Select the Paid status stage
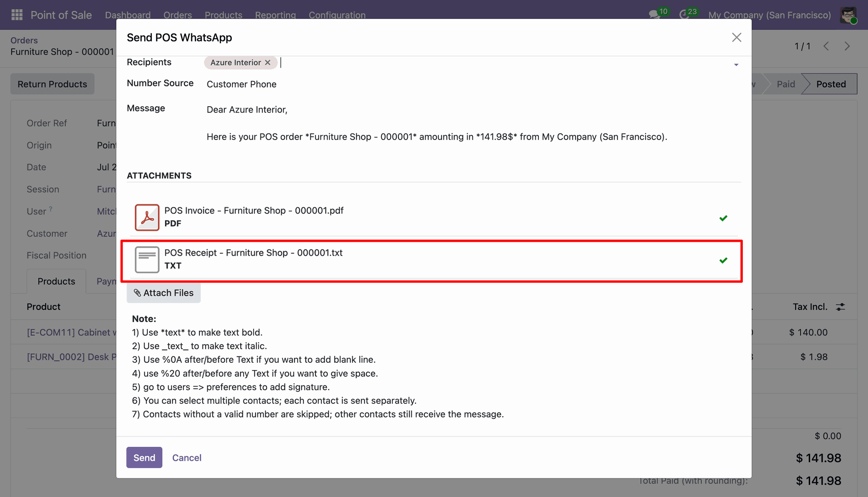Image resolution: width=868 pixels, height=497 pixels. click(786, 84)
